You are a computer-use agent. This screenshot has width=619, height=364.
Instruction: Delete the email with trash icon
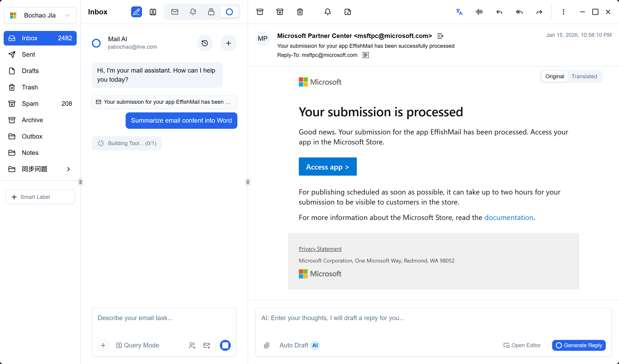(300, 12)
